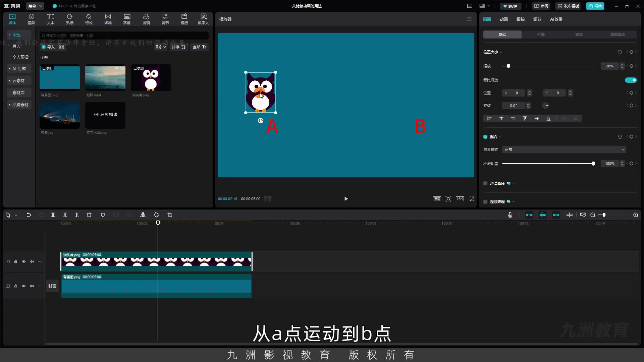Open the 排序 sort dropdown
Viewport: 644px width, 362px height.
click(x=178, y=47)
